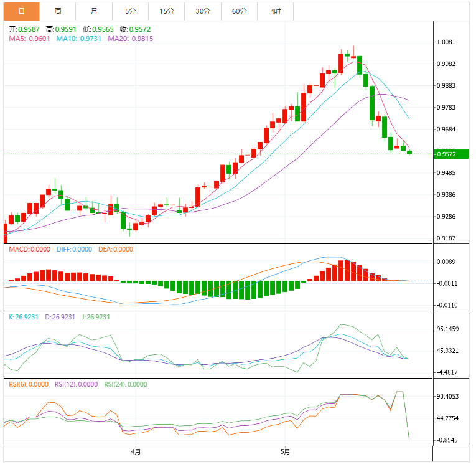Viewport: 476px width, 467px height.
Task: Open the 4时 timeframe tab
Action: click(275, 11)
